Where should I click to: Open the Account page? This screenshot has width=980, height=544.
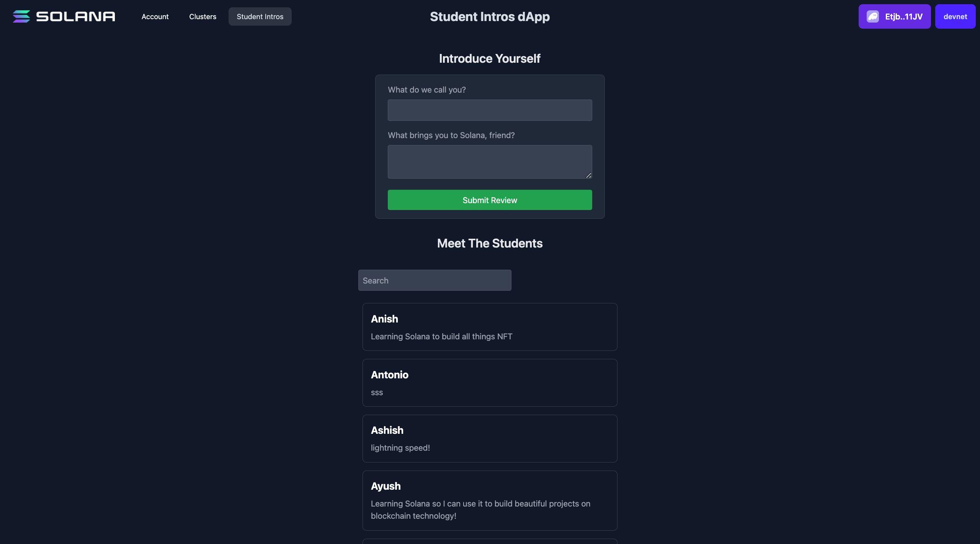coord(155,16)
